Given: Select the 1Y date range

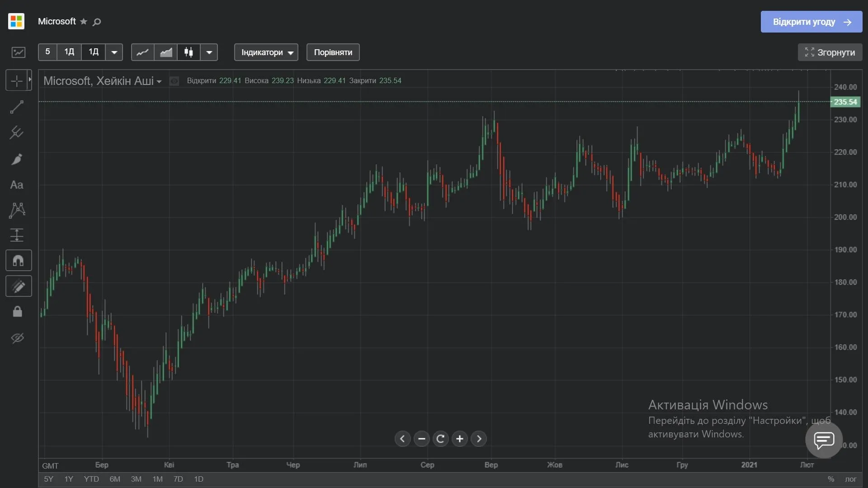Looking at the screenshot, I should 69,479.
